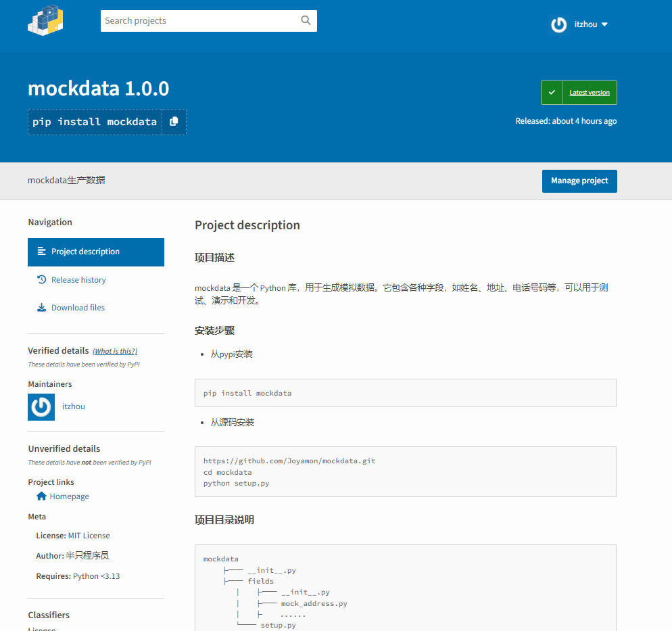This screenshot has width=672, height=631.
Task: Click the 'Unverified details' heading
Action: (x=64, y=449)
